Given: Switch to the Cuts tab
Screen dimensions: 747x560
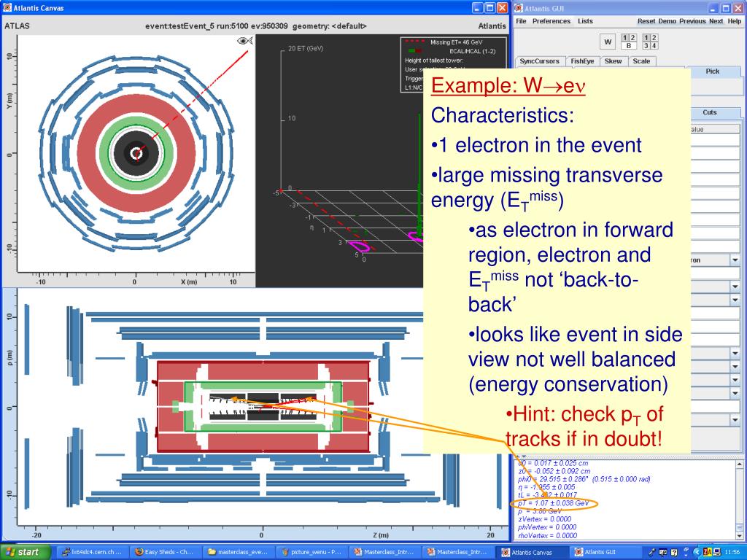Looking at the screenshot, I should 710,113.
